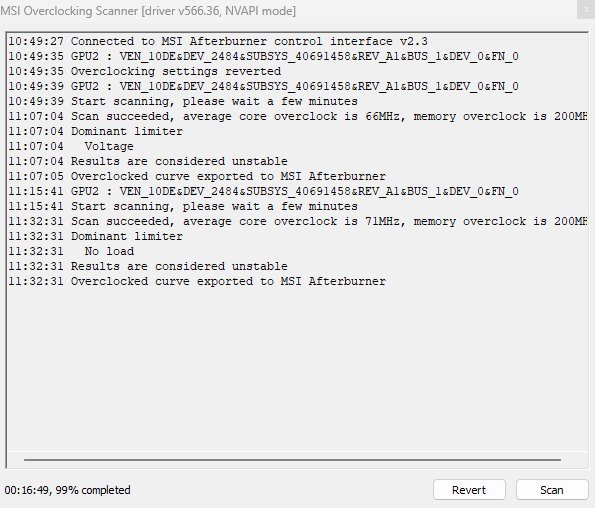Click the log line reporting 71MHz core overclock
Screen dimensions: 595x508
(x=298, y=221)
